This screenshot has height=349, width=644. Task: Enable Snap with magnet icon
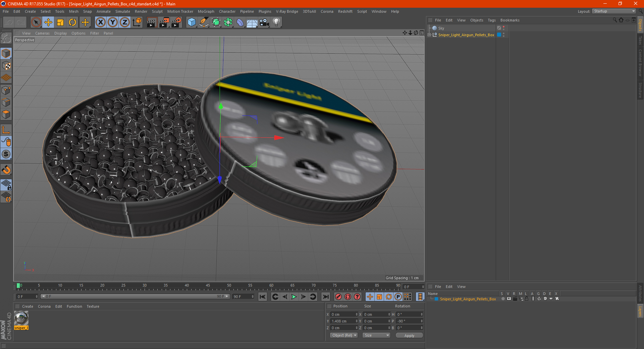(x=6, y=170)
